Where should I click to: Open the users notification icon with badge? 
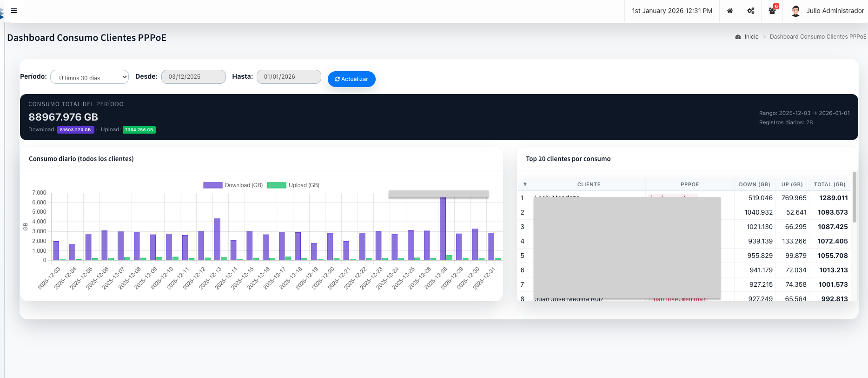(772, 11)
